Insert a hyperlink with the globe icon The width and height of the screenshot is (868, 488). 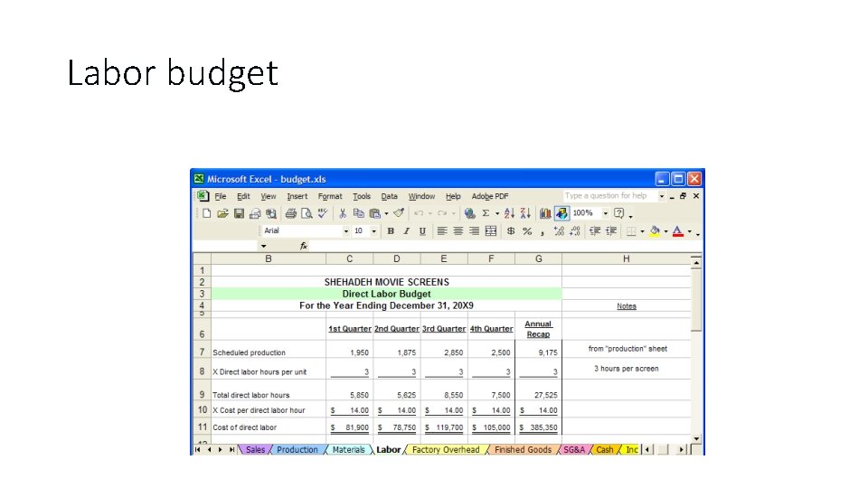[470, 213]
